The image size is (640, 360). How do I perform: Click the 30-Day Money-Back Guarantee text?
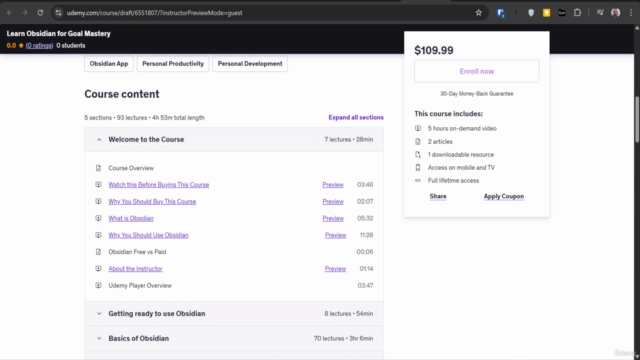[477, 93]
